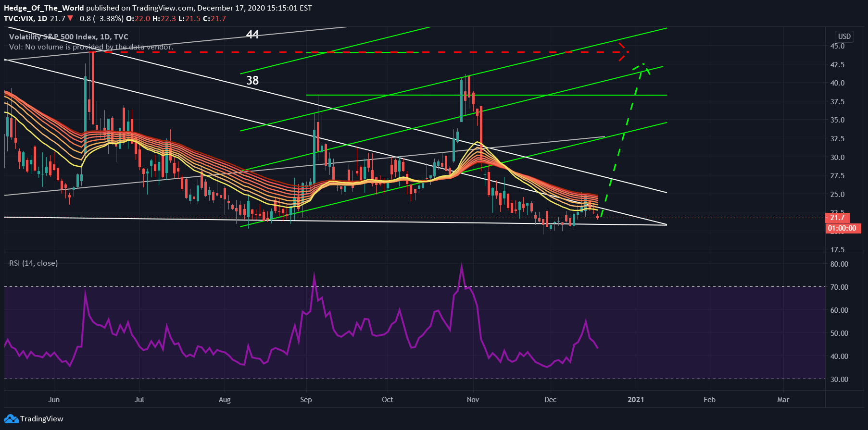Click the green dashed projection arrow tip

click(642, 68)
